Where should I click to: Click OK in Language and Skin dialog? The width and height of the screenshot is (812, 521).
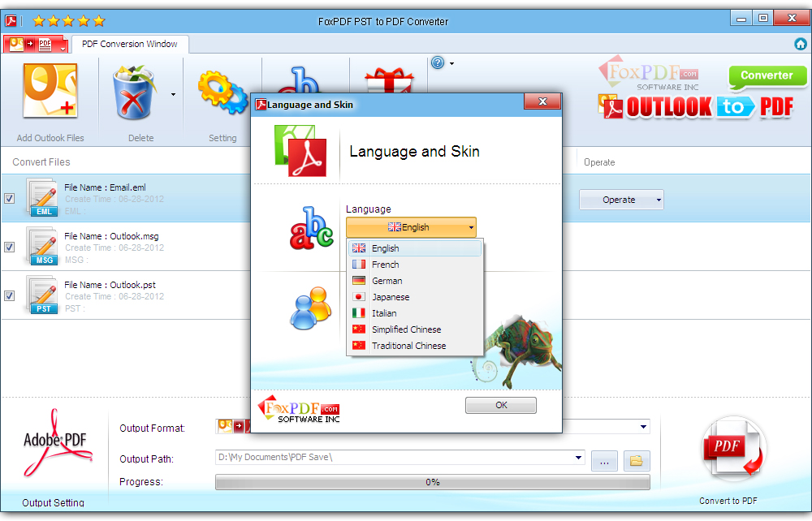pyautogui.click(x=501, y=405)
